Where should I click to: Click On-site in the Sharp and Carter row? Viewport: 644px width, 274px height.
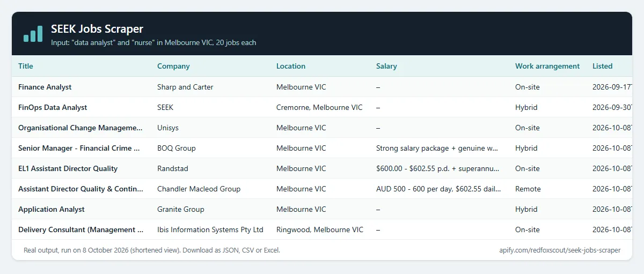click(x=528, y=87)
